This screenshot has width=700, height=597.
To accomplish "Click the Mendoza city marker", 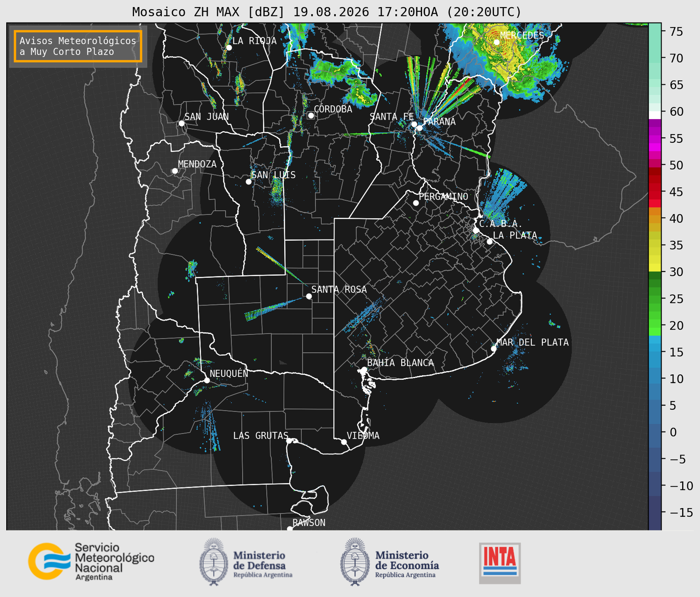I will pos(175,171).
